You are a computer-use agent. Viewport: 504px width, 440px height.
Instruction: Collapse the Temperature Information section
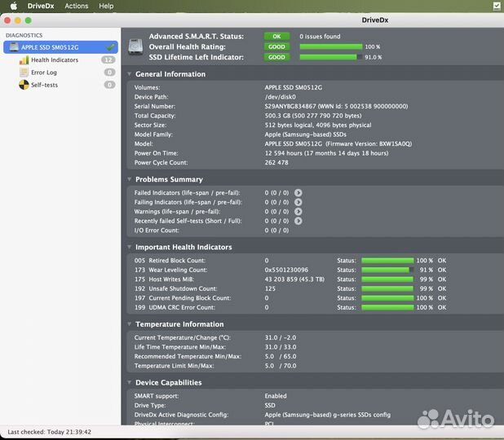click(x=129, y=324)
